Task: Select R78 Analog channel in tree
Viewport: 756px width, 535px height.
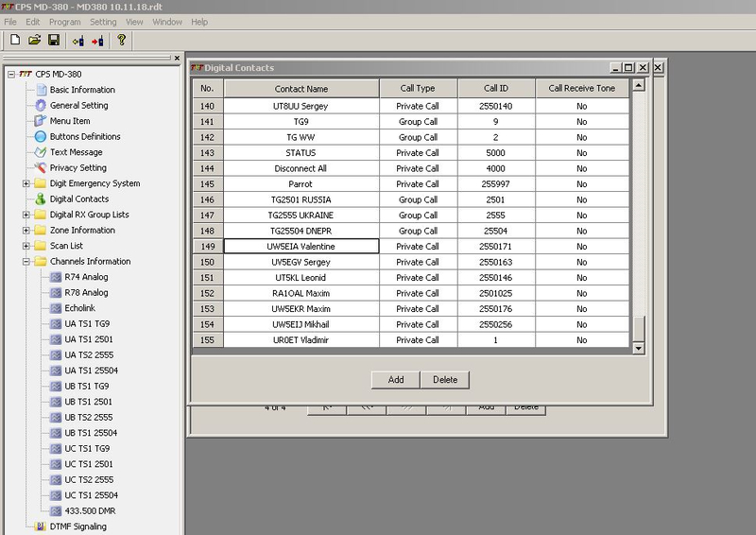Action: pyautogui.click(x=86, y=292)
